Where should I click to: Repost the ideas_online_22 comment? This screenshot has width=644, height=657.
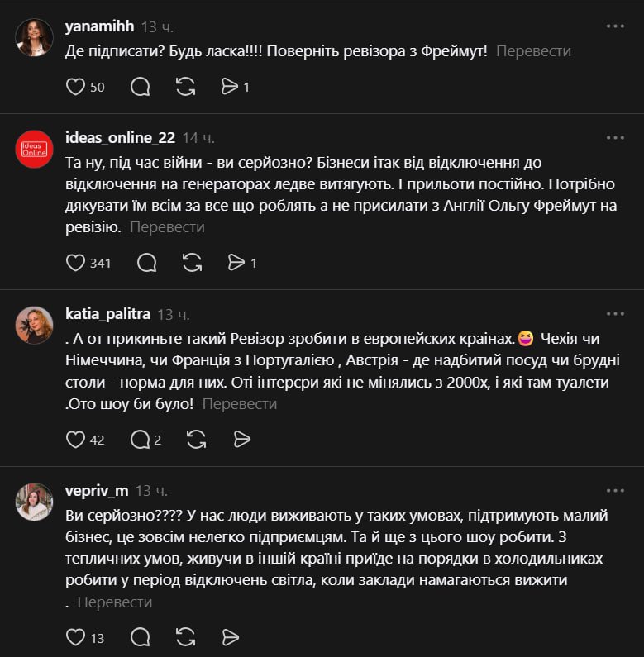click(192, 263)
